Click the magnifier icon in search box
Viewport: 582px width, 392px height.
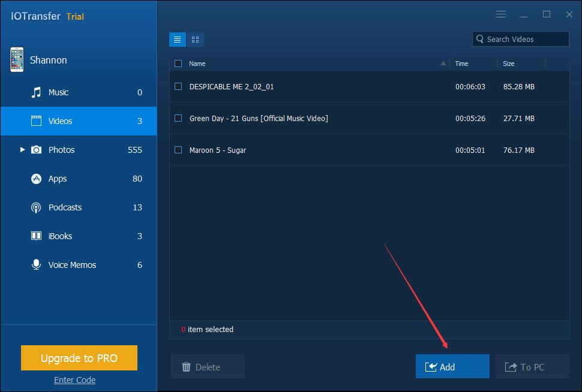[x=479, y=39]
